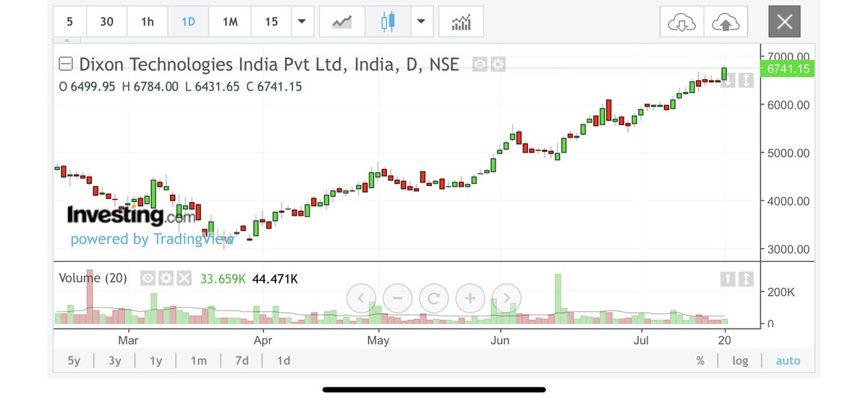868x401 pixels.
Task: Switch to the 1h interval
Action: coord(147,22)
